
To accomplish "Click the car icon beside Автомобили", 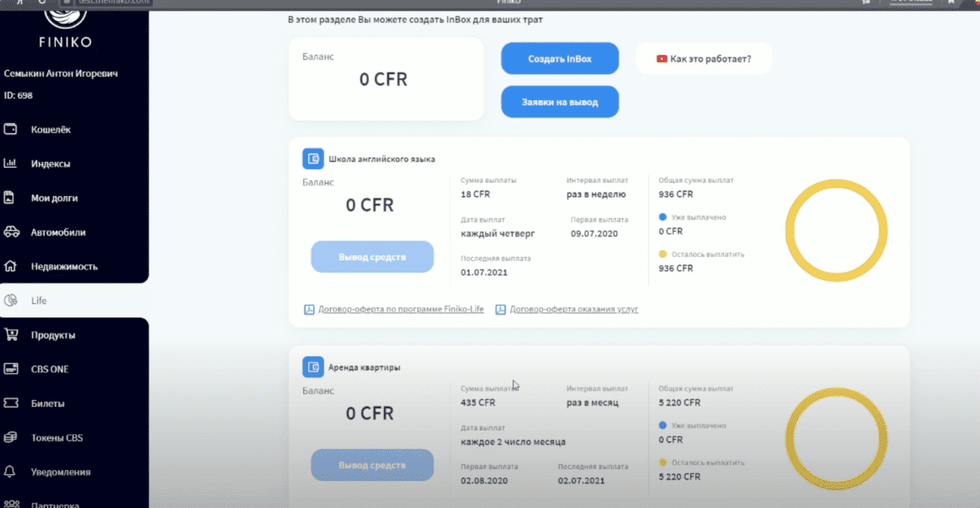I will tap(11, 232).
